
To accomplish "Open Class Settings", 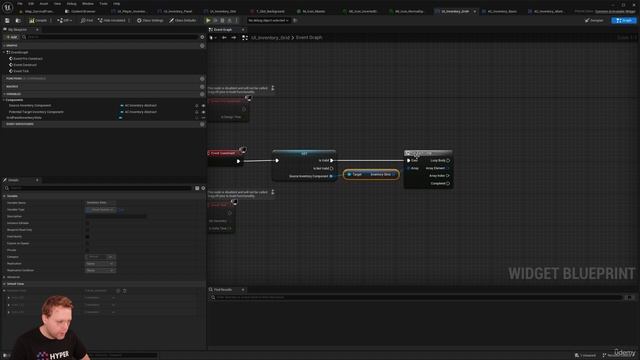I will [x=150, y=20].
